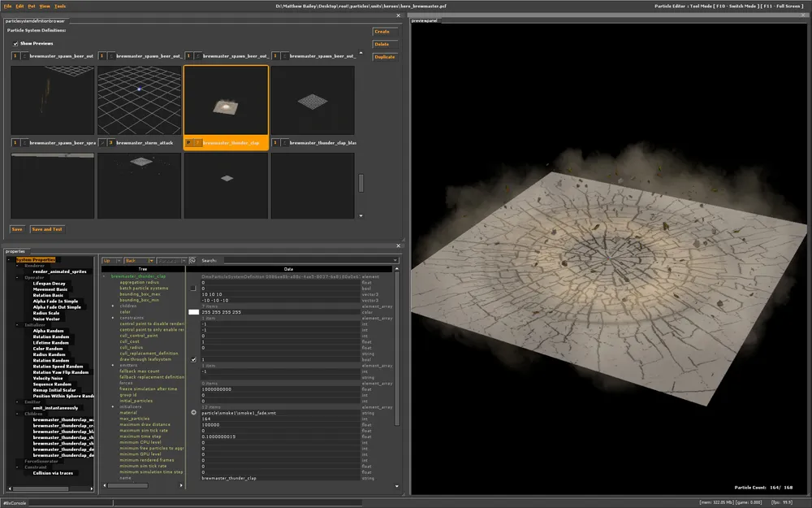Open the Search field dropdown
Image resolution: width=812 pixels, height=508 pixels.
click(x=395, y=261)
